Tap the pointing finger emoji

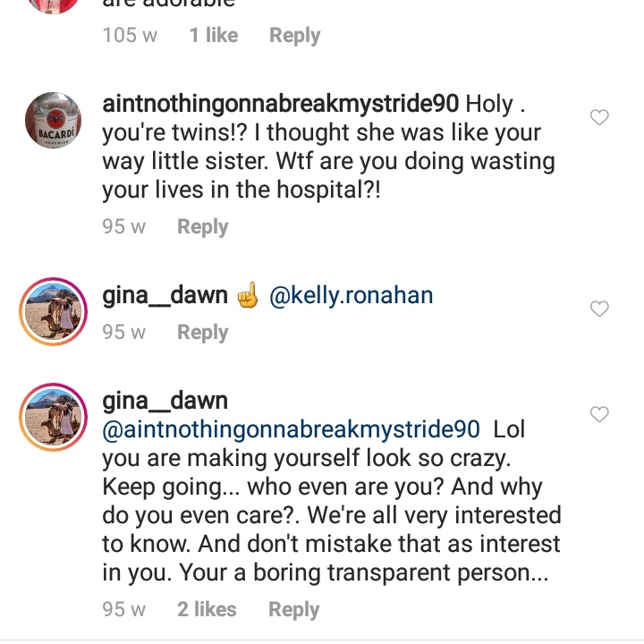point(248,295)
